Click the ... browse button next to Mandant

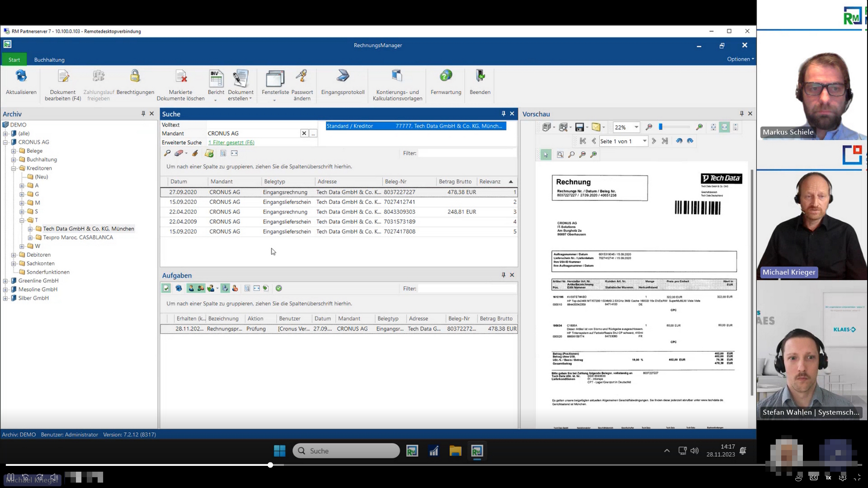(313, 133)
